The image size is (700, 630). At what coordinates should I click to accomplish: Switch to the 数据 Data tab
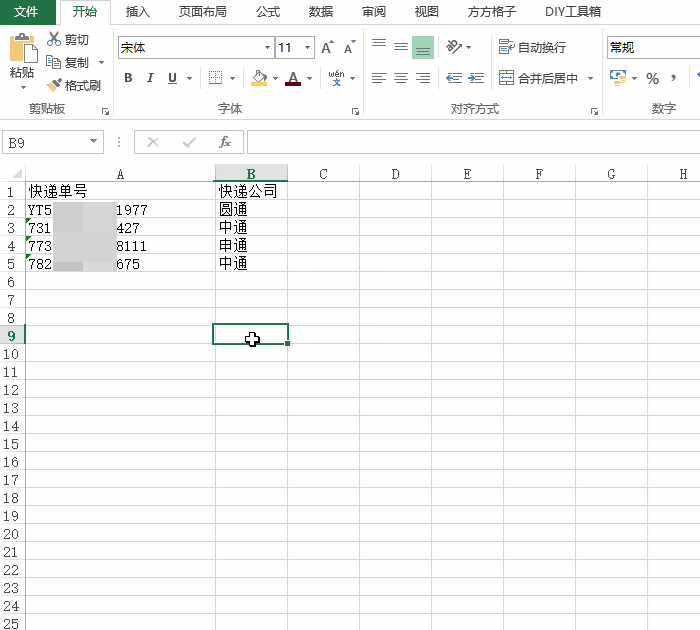321,12
